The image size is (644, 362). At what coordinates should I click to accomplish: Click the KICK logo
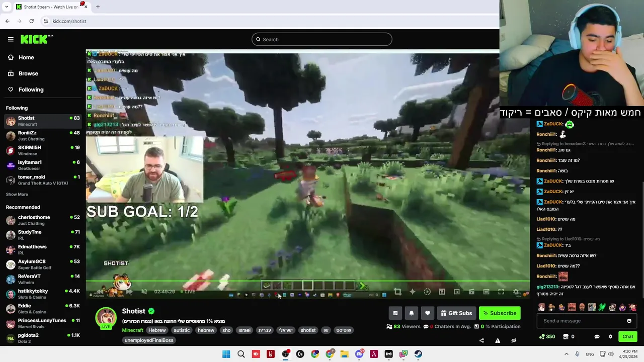click(x=37, y=39)
